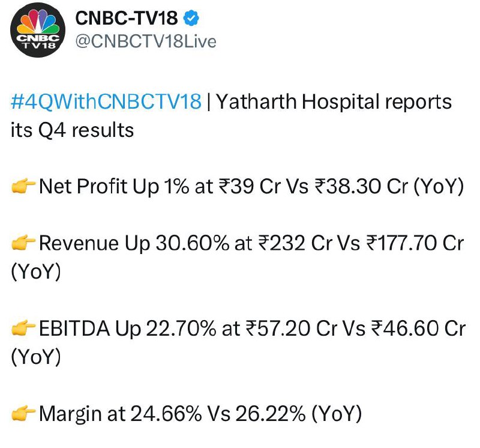Click pointing hand emoji beside Net Profit
Viewport: 480px width, 448px height.
[x=23, y=186]
